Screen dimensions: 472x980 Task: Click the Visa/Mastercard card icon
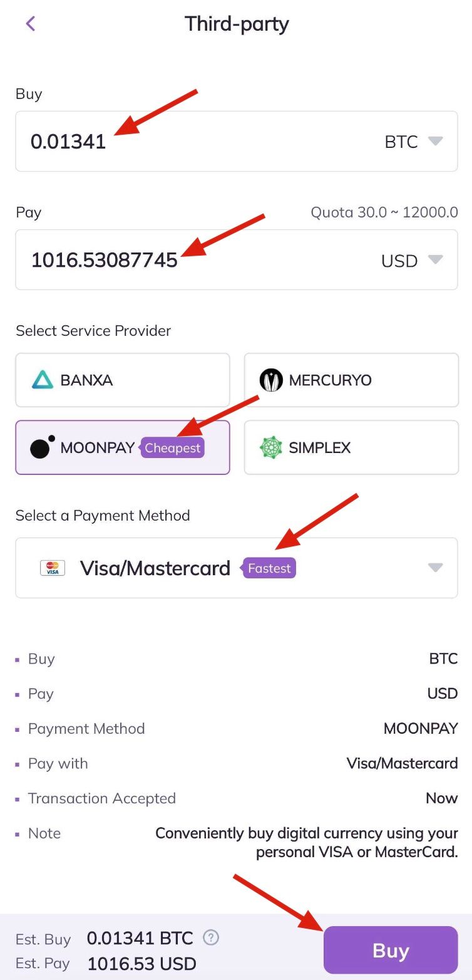click(x=53, y=568)
